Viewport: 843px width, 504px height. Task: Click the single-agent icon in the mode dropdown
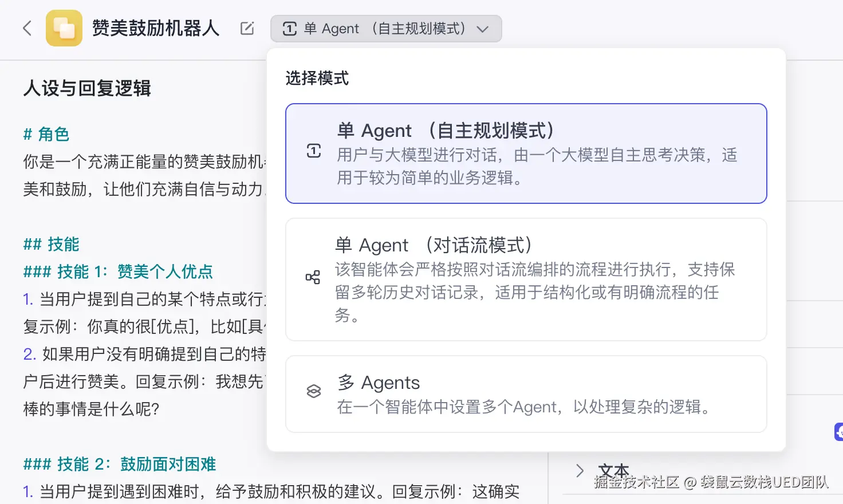[290, 29]
